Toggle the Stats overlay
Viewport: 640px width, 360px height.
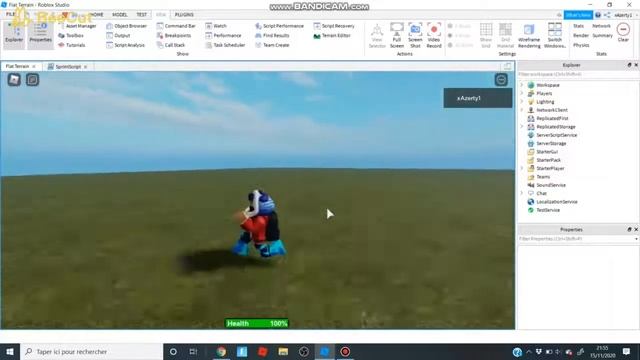(x=578, y=26)
